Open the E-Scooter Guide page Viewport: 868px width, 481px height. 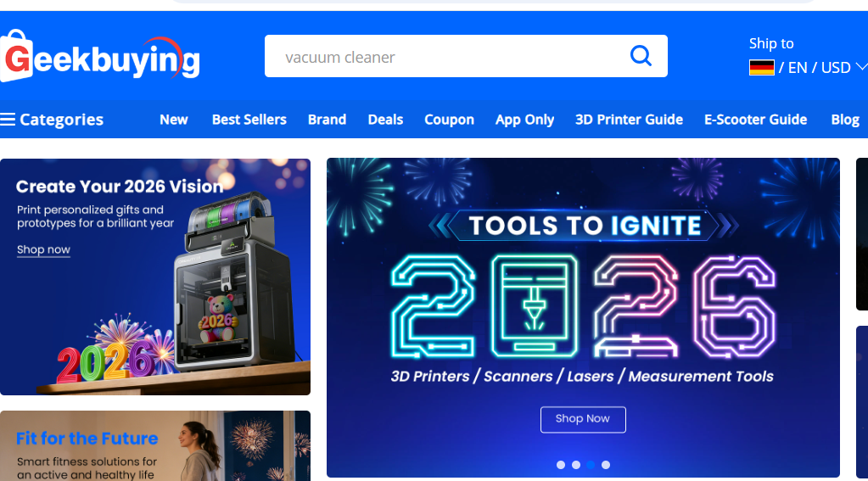click(x=755, y=120)
